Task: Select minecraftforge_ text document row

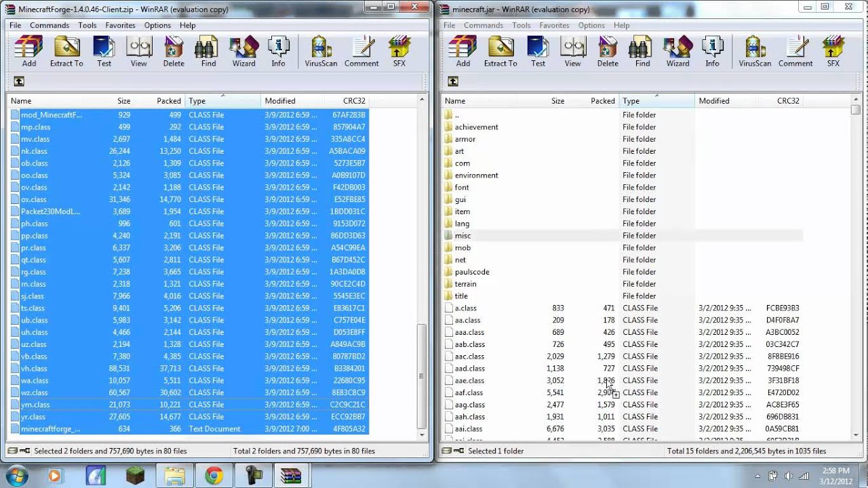Action: (x=189, y=428)
